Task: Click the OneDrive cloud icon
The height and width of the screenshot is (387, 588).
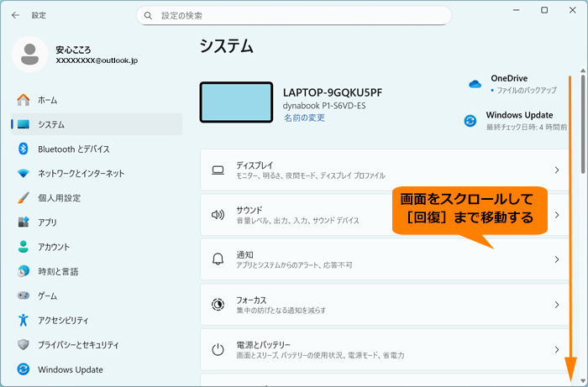Action: tap(475, 84)
